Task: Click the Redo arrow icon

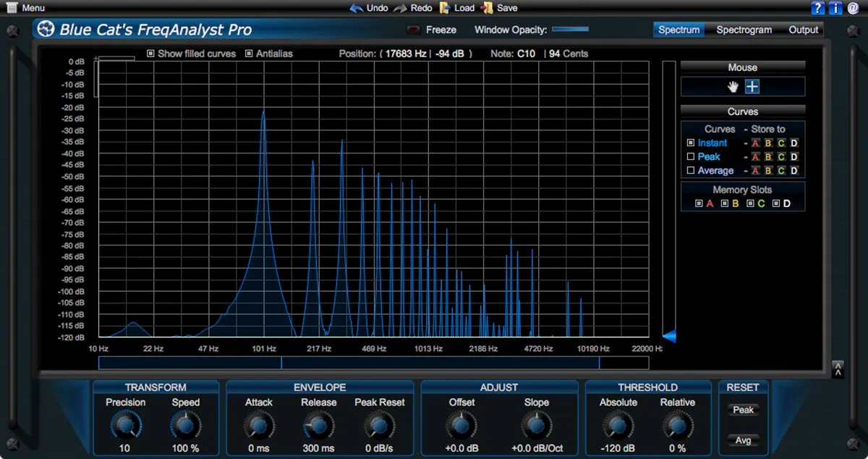Action: pos(400,8)
